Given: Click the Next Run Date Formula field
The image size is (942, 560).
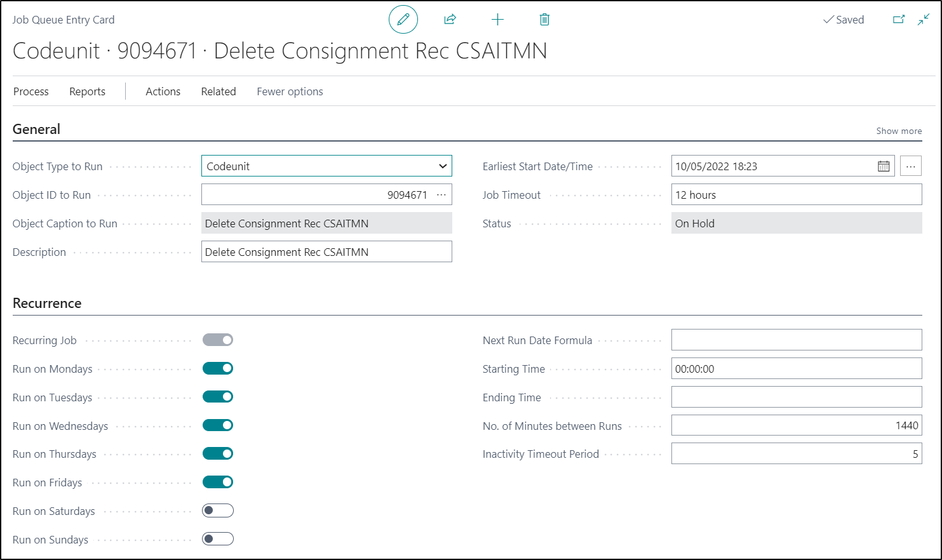Looking at the screenshot, I should tap(797, 340).
